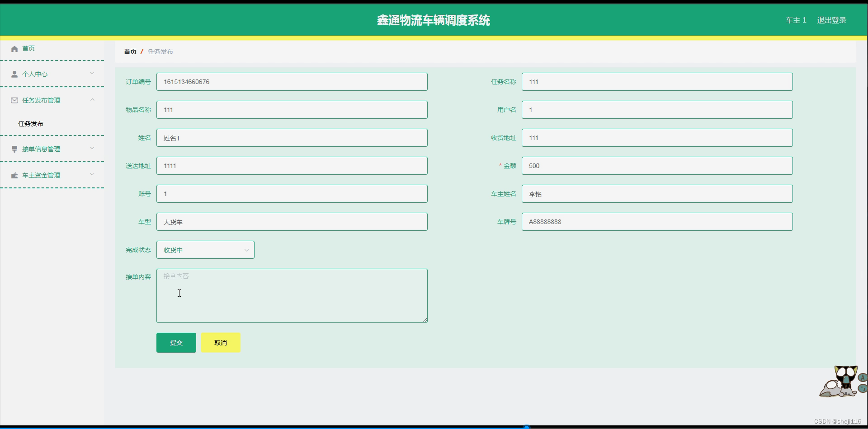Open the 完成状态 dropdown showing 收货中
This screenshot has width=868, height=429.
pos(205,249)
